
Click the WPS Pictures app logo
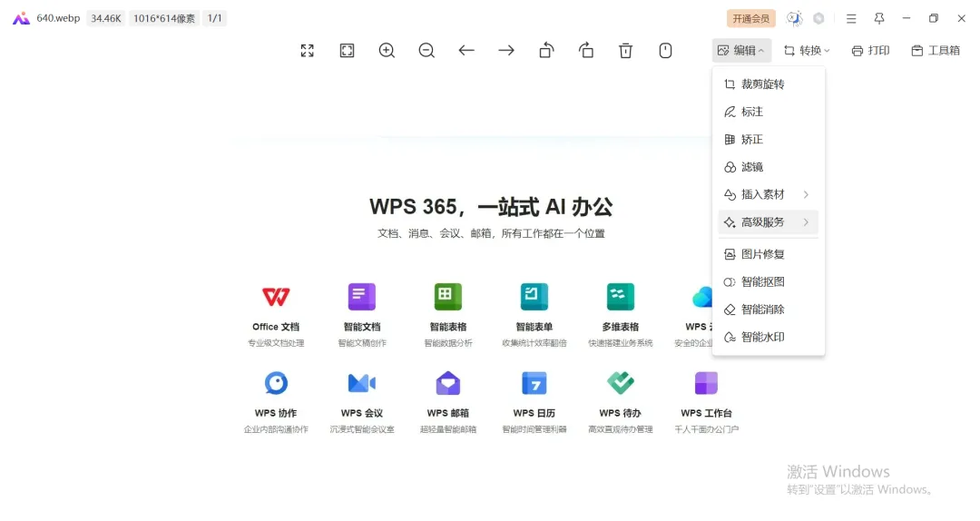[21, 19]
